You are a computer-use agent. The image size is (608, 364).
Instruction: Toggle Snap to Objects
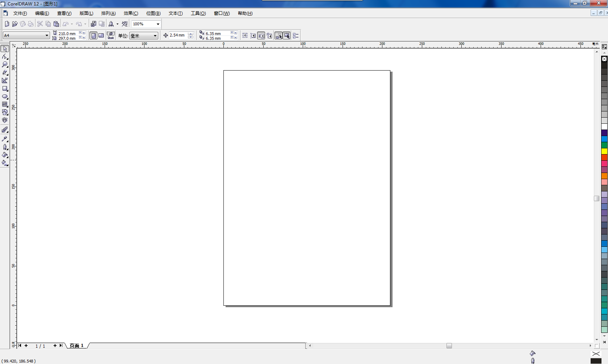pyautogui.click(x=261, y=35)
